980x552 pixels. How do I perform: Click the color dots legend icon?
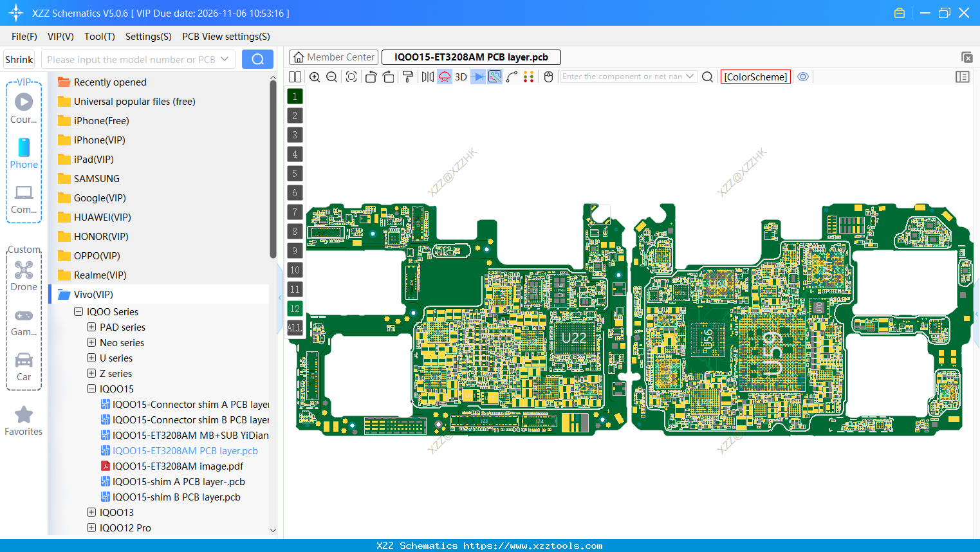[x=529, y=77]
